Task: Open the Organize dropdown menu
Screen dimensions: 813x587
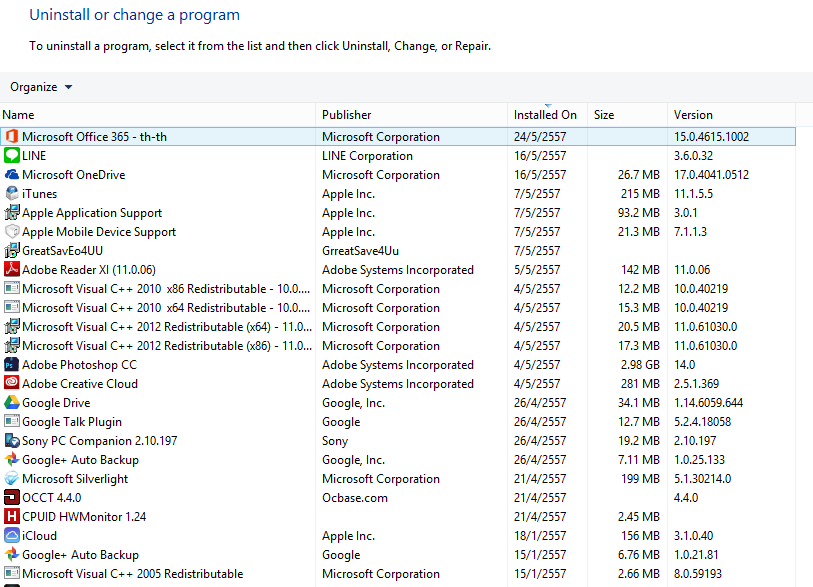Action: tap(41, 87)
